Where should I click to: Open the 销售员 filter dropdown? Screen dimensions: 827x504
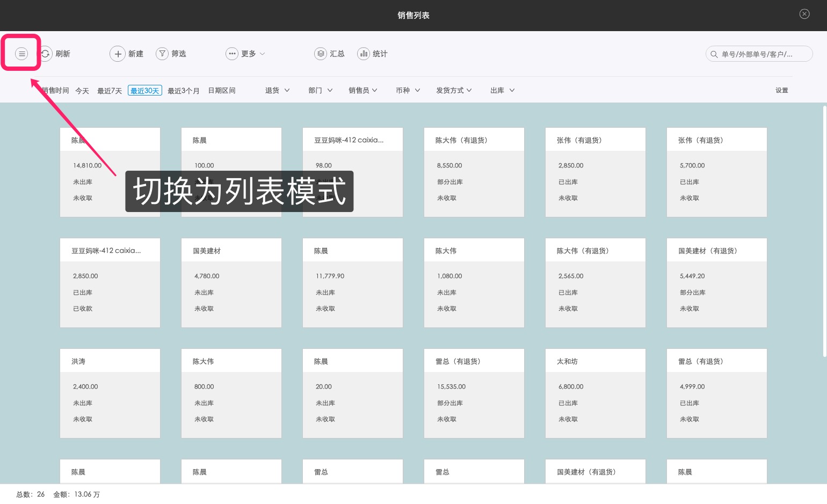[363, 90]
